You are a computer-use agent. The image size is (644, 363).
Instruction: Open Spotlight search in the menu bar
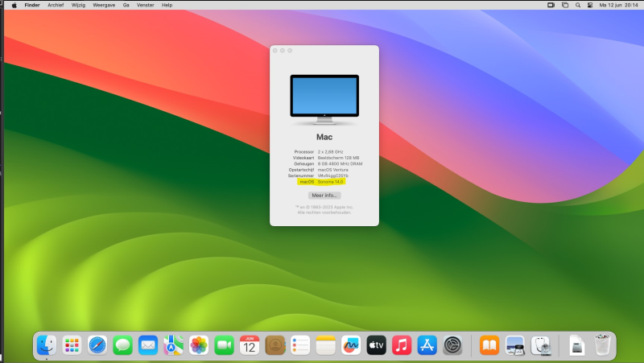click(578, 5)
